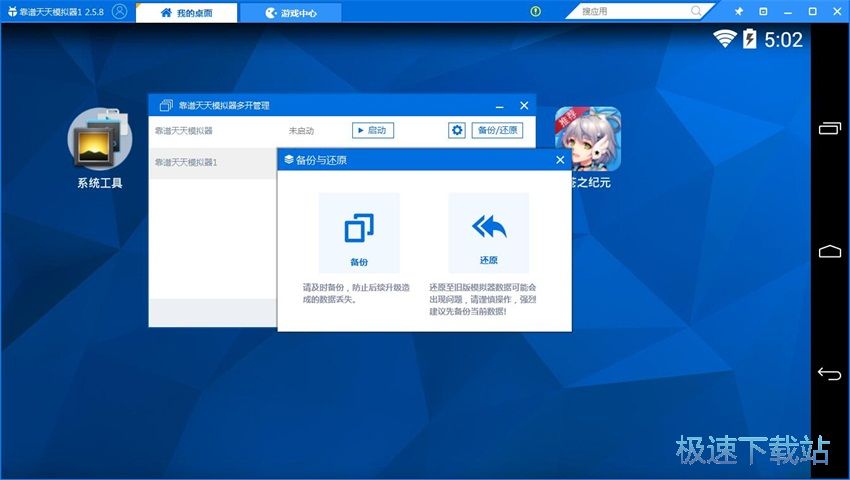Click the Android recent apps button
The width and height of the screenshot is (850, 480).
click(x=829, y=129)
